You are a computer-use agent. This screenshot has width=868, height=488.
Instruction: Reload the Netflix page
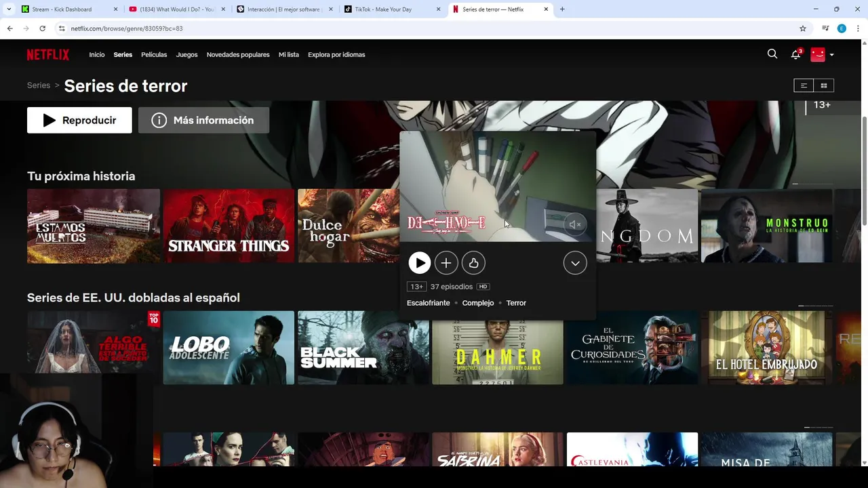[42, 28]
